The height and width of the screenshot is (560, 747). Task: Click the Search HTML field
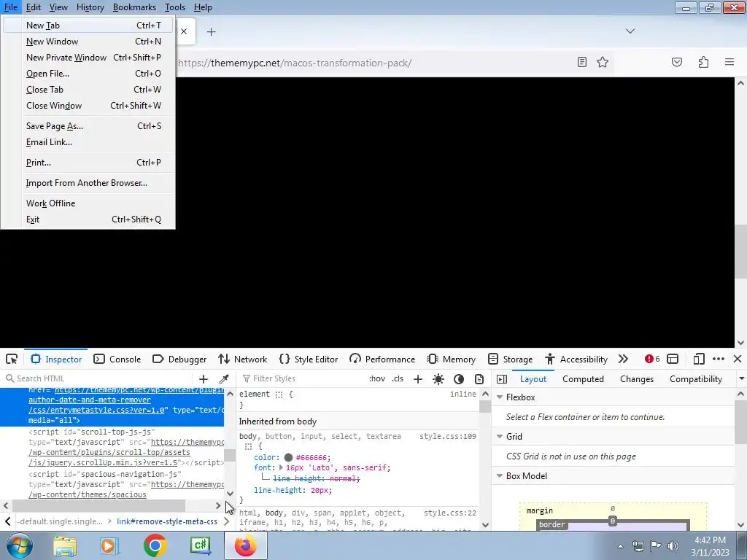[x=98, y=378]
